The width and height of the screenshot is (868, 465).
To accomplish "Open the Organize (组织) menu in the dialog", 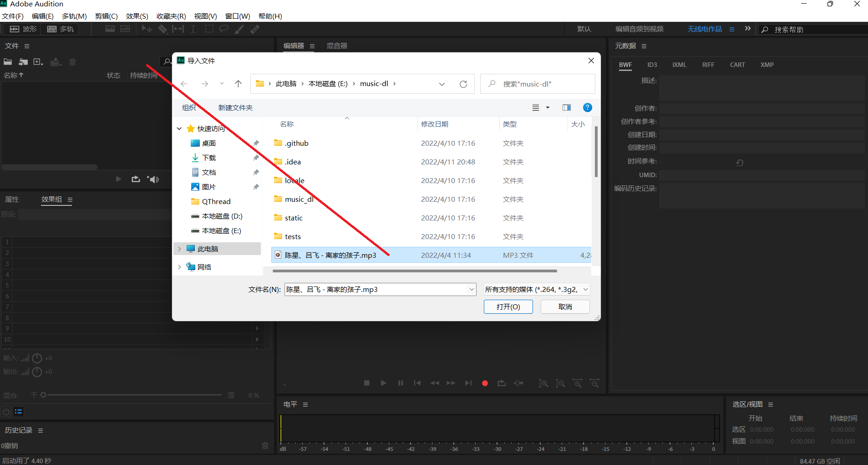I will coord(189,108).
